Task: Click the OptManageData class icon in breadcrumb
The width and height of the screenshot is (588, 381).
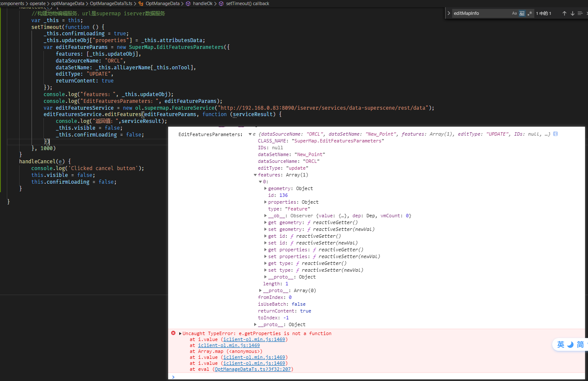Action: click(x=141, y=3)
